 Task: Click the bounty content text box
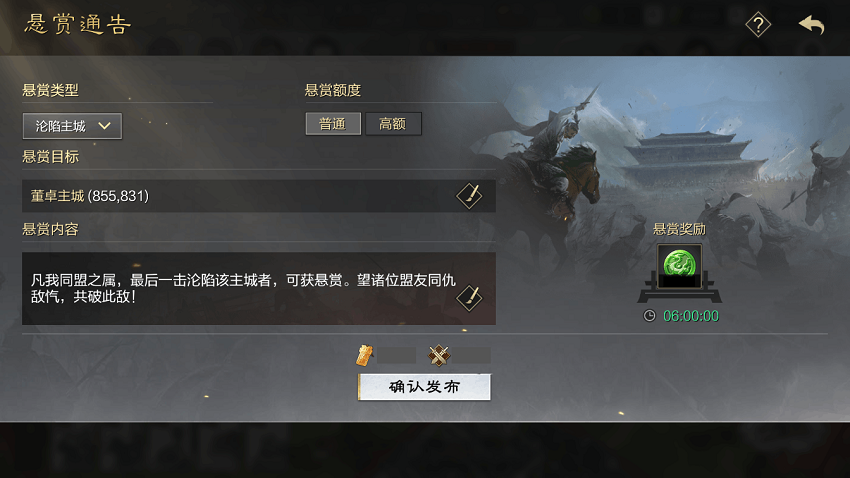coord(259,288)
